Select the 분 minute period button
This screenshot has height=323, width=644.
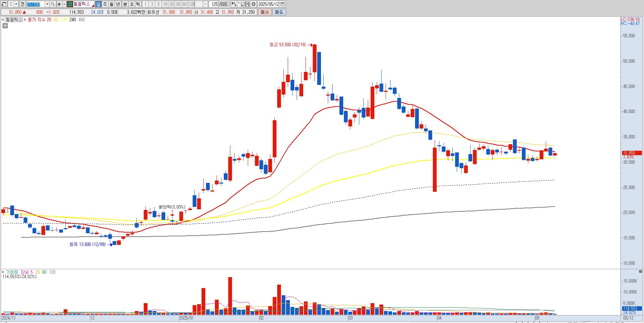(x=125, y=4)
